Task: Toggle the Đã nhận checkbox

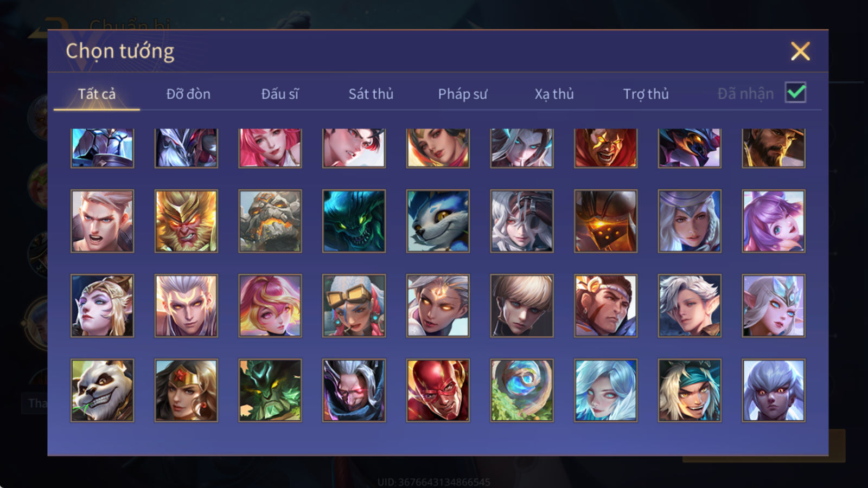Action: [795, 93]
